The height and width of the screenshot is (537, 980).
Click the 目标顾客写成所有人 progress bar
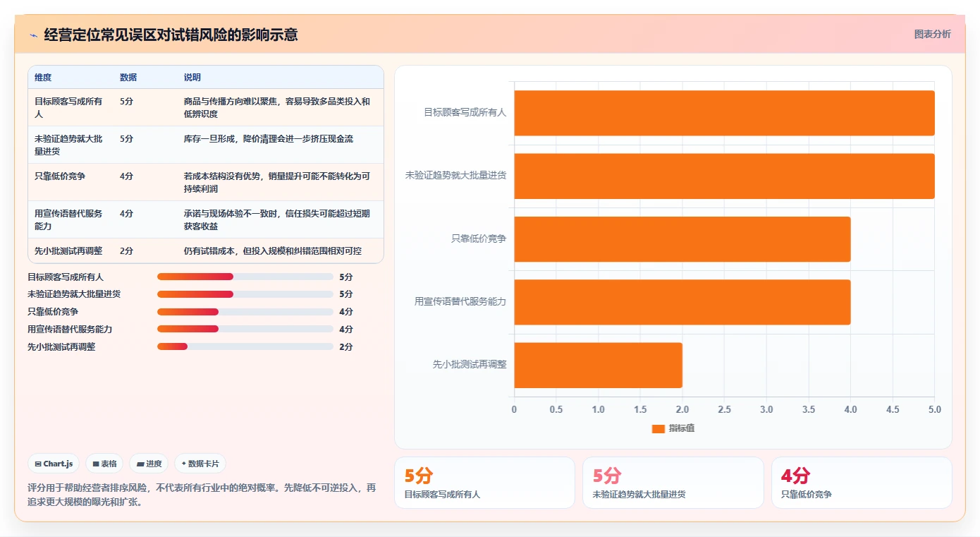(x=245, y=277)
